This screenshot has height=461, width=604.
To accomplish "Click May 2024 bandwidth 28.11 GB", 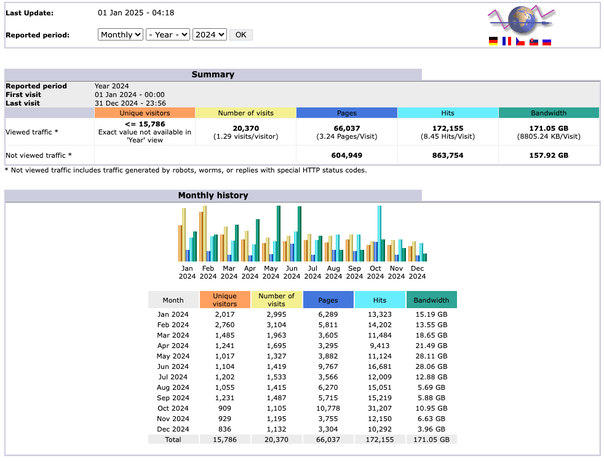I will (x=431, y=356).
